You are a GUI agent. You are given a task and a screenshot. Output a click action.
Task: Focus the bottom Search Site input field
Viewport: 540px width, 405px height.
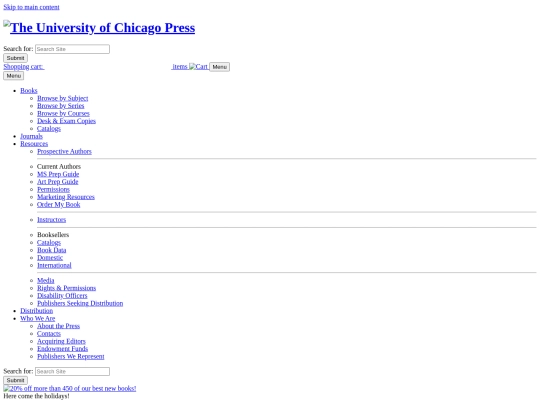coord(72,371)
